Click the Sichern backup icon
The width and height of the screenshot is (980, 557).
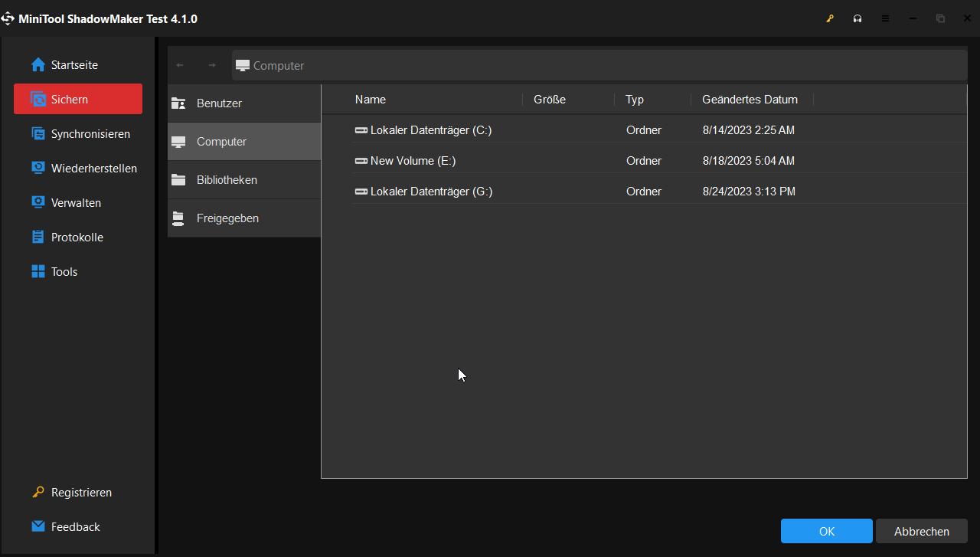click(38, 100)
